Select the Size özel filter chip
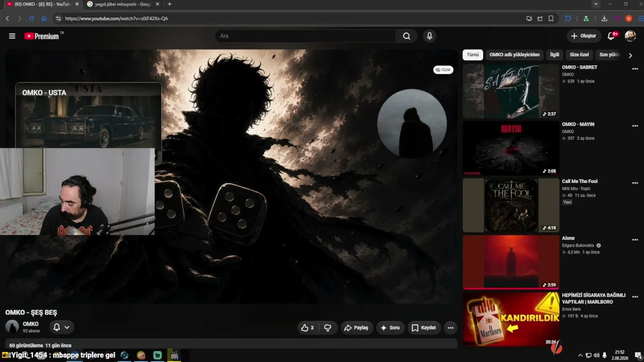Screen dimensions: 644x362 (x=579, y=55)
